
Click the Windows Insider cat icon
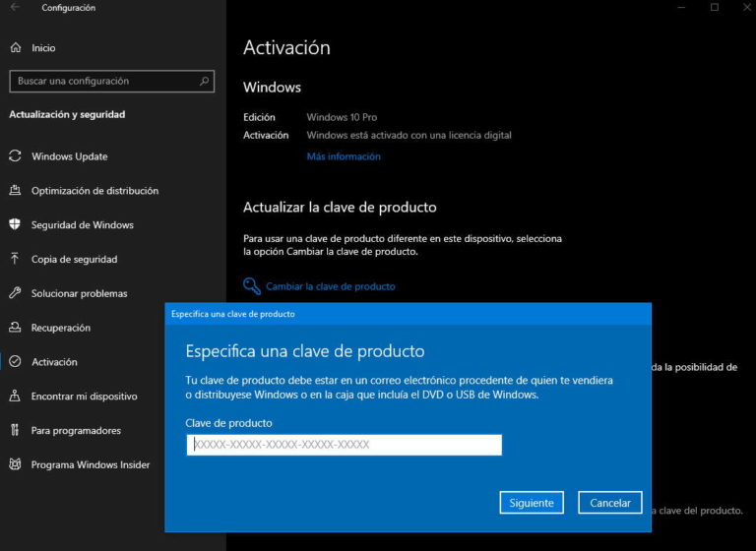[x=15, y=464]
